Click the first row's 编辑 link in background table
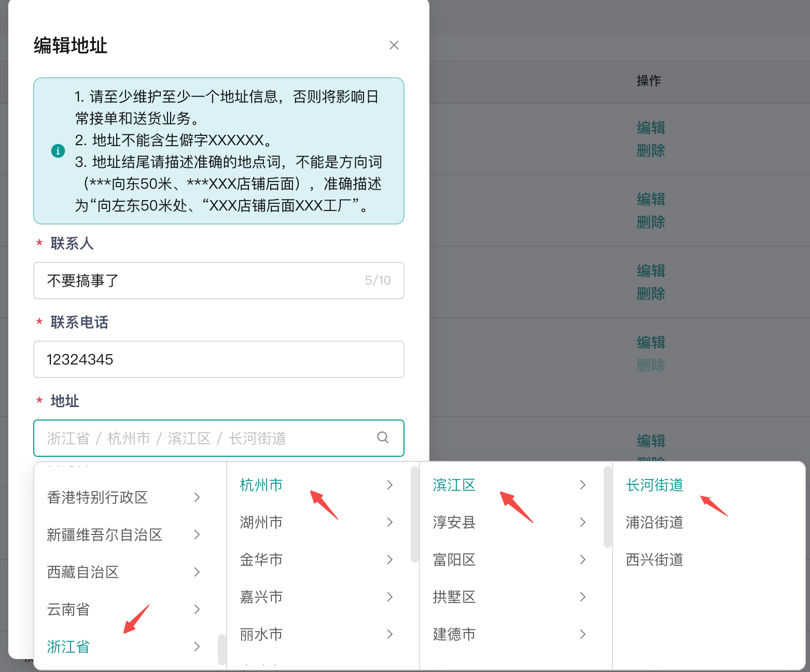The height and width of the screenshot is (672, 810). [651, 128]
